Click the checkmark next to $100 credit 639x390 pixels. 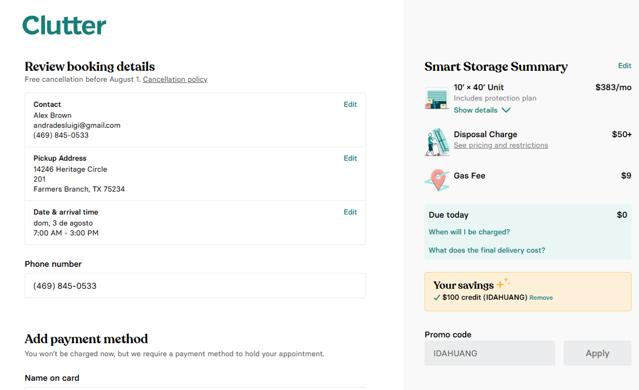pyautogui.click(x=437, y=297)
